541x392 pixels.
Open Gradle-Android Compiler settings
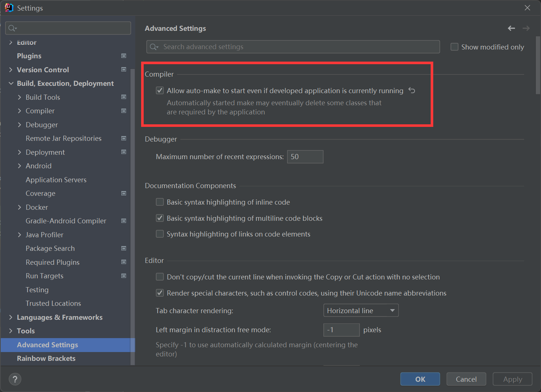click(x=66, y=221)
